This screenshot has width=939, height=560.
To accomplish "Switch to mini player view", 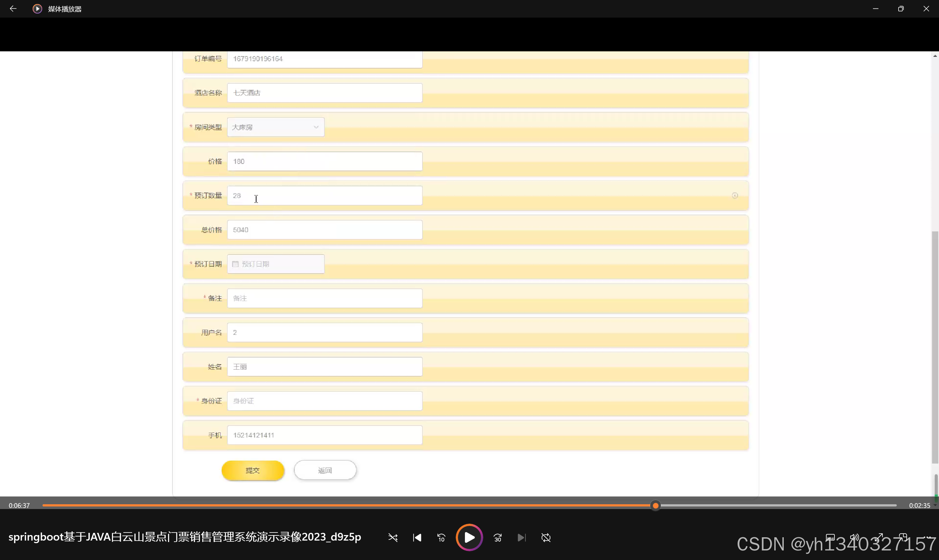I will click(x=903, y=537).
